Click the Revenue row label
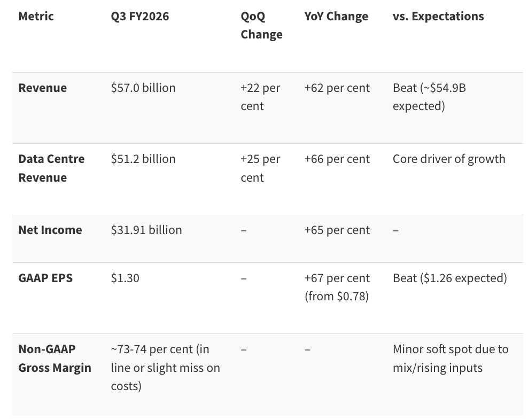 point(42,88)
